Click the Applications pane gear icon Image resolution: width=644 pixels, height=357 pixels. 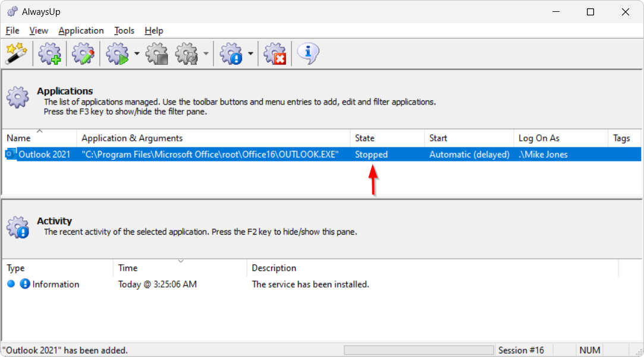[17, 97]
